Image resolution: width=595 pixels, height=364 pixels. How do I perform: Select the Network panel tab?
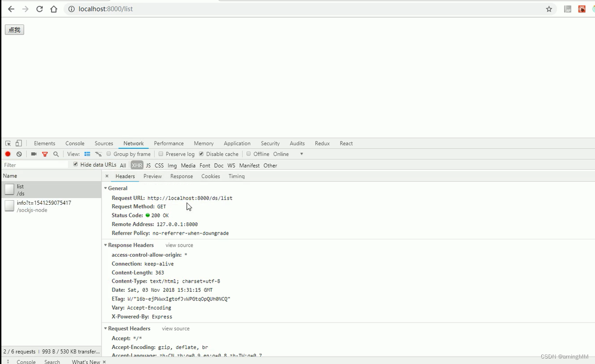tap(133, 143)
